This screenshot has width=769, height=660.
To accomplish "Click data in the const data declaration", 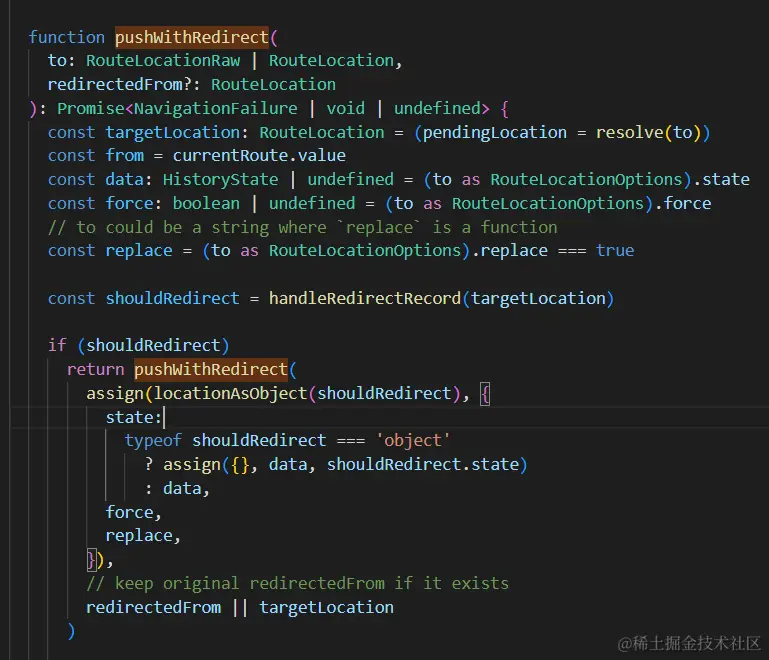I will point(125,179).
